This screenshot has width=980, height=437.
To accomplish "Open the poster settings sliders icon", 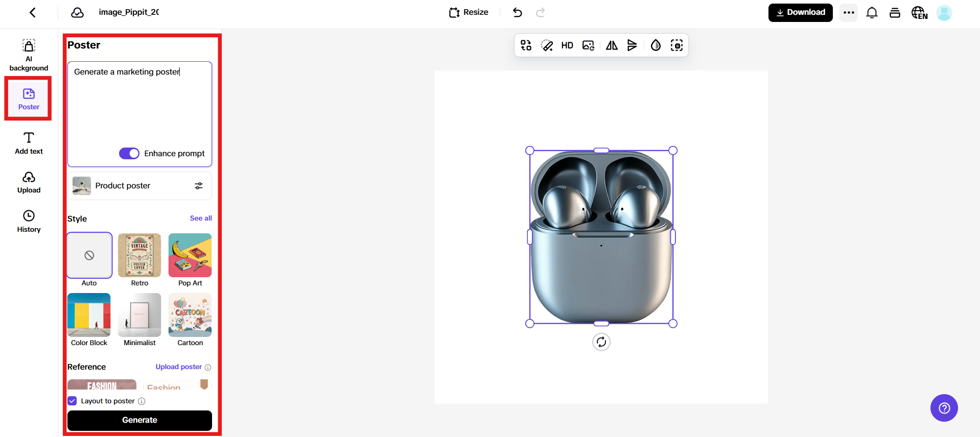I will [x=199, y=186].
